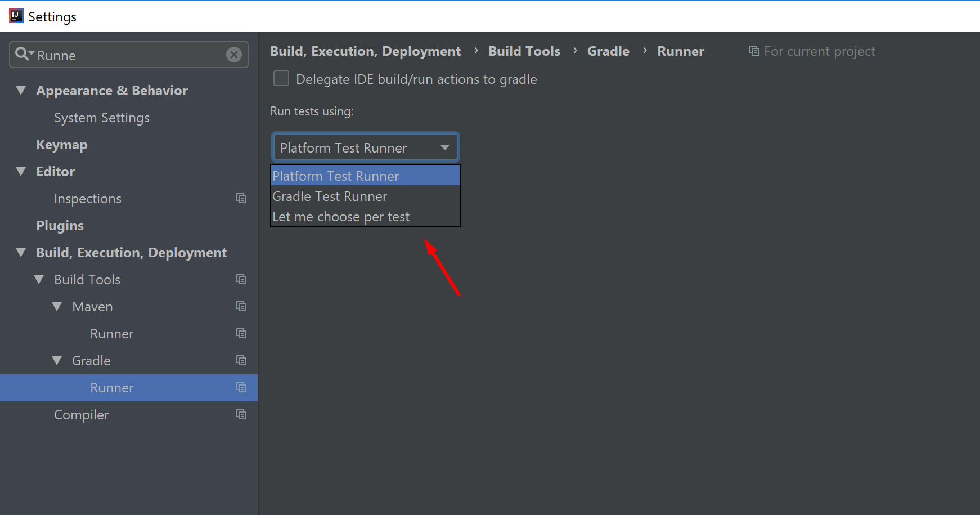Click the project-level settings icon next to Inspections

(x=241, y=198)
